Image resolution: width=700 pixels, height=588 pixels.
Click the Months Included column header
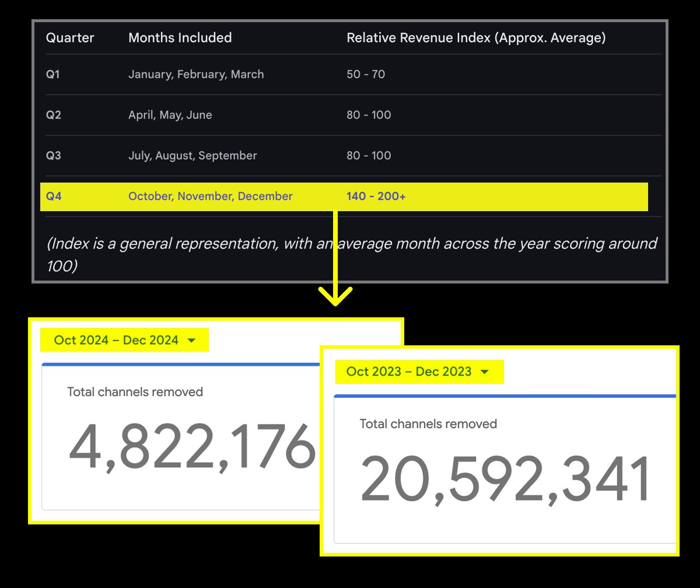180,38
